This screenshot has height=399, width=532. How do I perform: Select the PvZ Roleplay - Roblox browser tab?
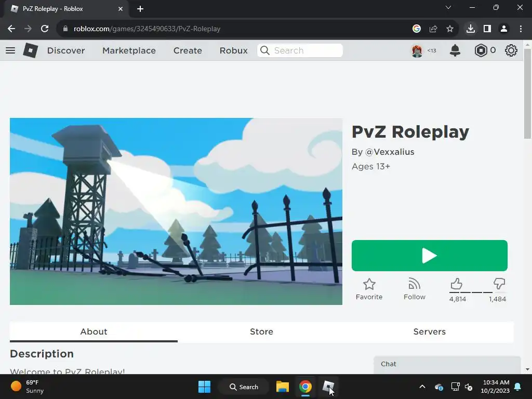(67, 9)
